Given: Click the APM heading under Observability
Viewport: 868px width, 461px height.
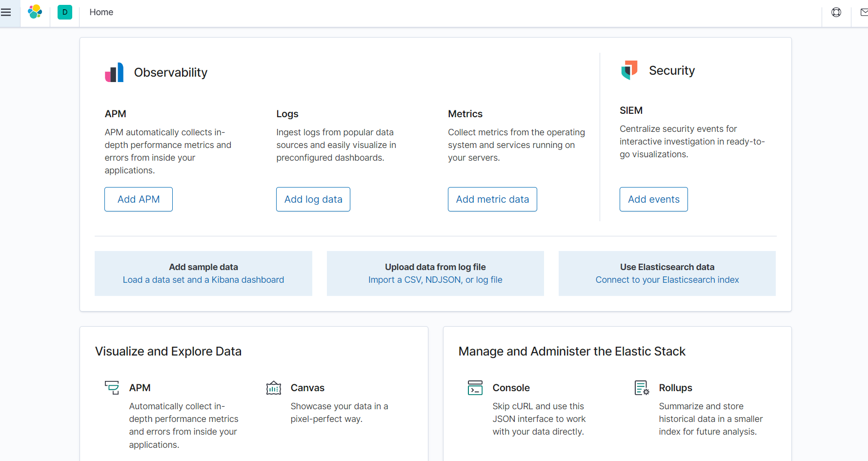Looking at the screenshot, I should tap(116, 114).
